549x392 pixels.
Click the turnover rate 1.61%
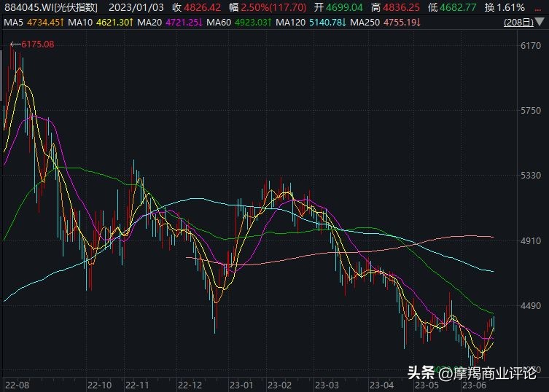[510, 7]
